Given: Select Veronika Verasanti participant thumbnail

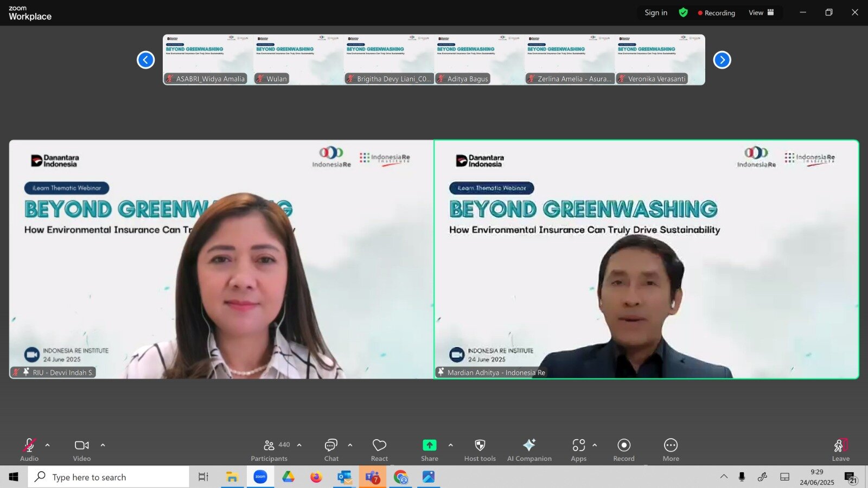Looking at the screenshot, I should click(660, 60).
